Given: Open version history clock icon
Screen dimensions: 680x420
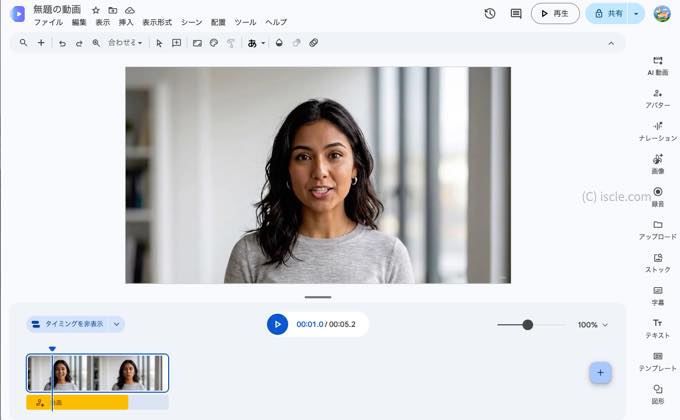Looking at the screenshot, I should 490,13.
